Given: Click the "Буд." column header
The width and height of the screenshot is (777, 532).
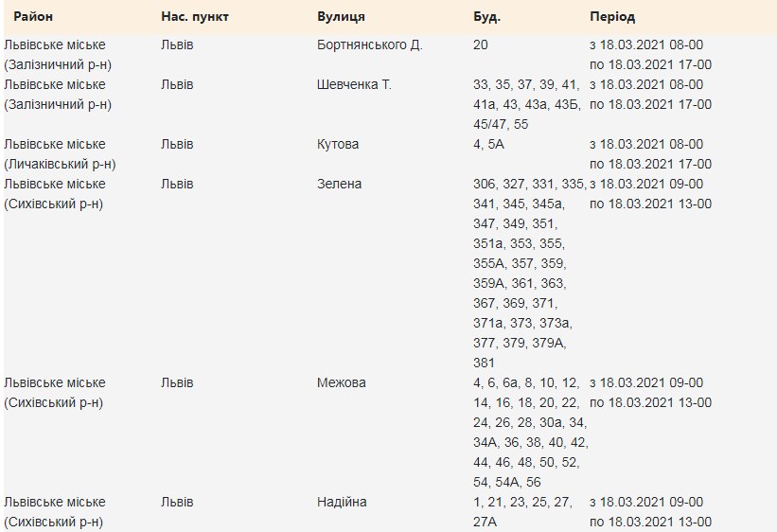Looking at the screenshot, I should click(486, 17).
